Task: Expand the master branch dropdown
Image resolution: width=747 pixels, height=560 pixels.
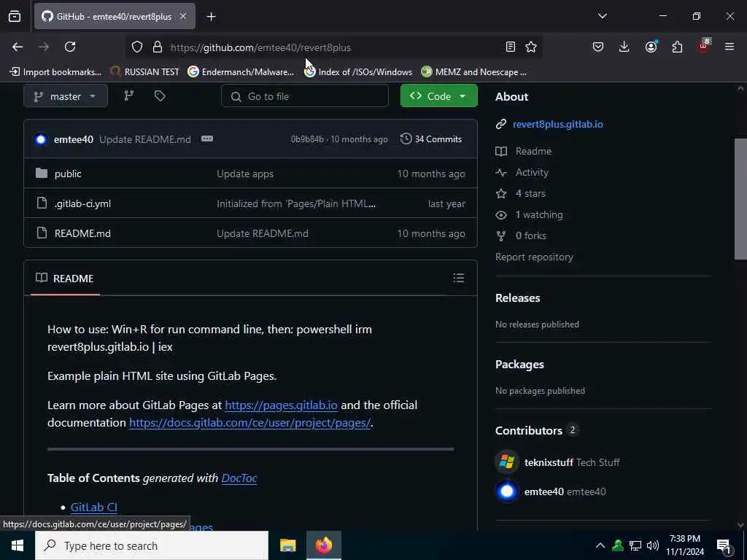Action: tap(65, 96)
